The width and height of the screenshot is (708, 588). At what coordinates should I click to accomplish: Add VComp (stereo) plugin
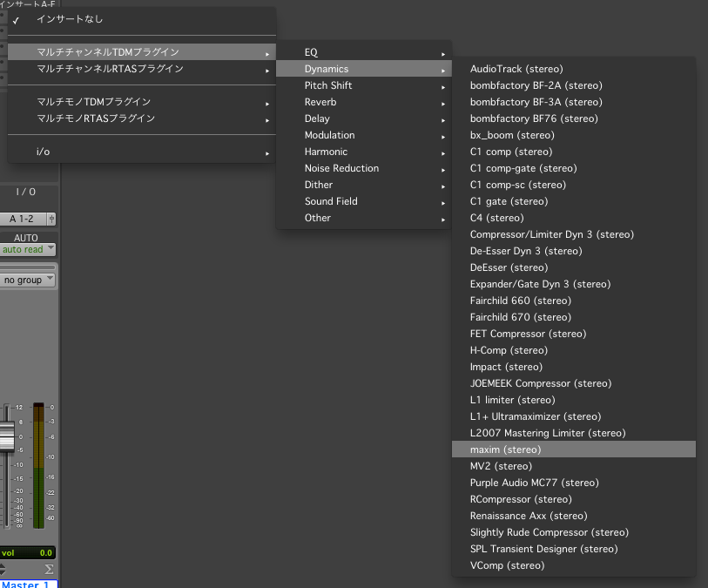(574, 565)
